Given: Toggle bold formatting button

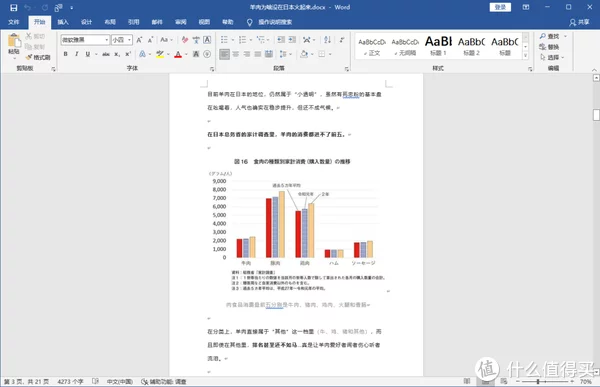Looking at the screenshot, I should (65, 54).
